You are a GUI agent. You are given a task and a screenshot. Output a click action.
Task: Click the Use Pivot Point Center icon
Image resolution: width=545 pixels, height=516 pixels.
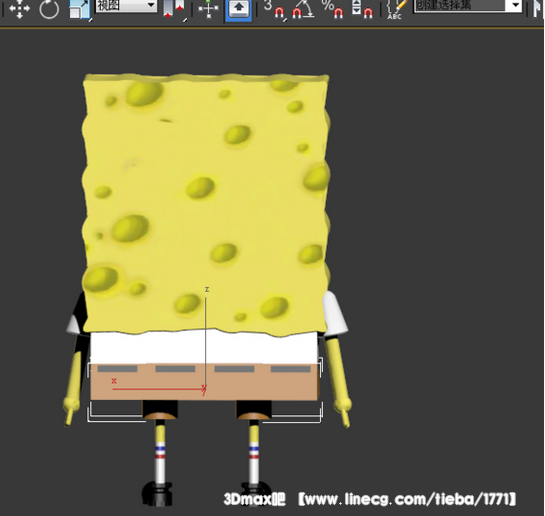click(x=174, y=9)
